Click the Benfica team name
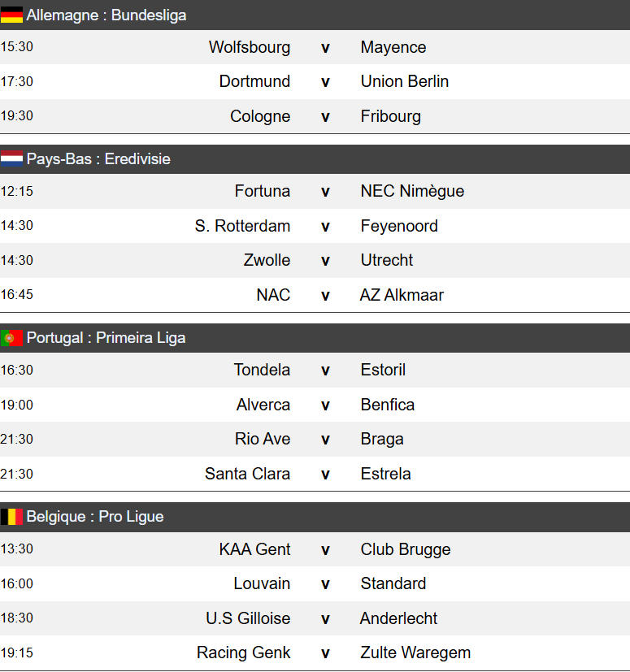This screenshot has width=630, height=672. [388, 405]
